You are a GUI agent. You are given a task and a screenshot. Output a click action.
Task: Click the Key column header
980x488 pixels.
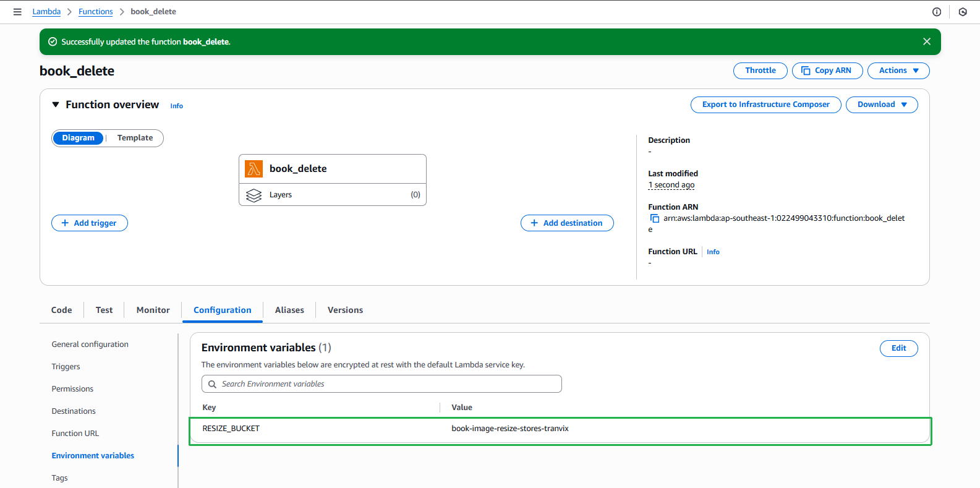[209, 408]
